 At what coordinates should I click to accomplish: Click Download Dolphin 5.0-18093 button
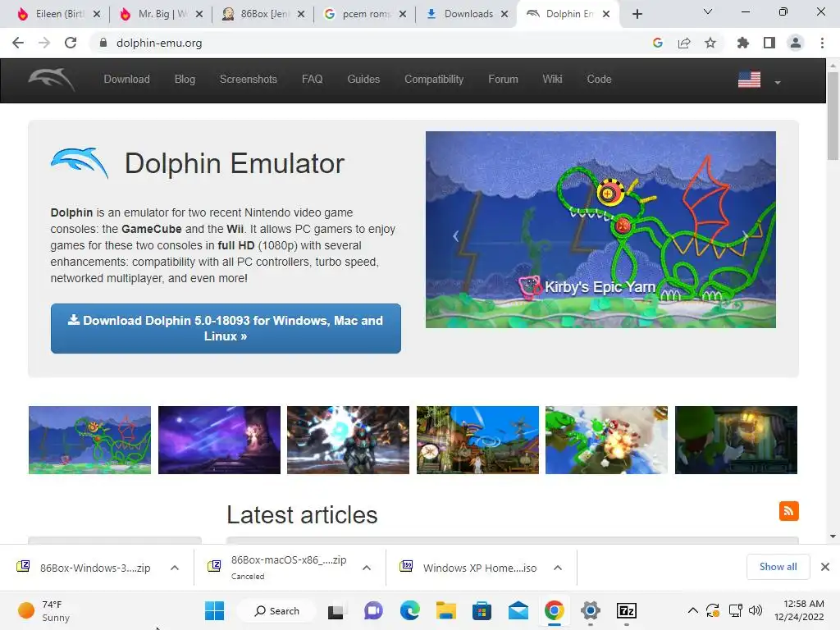click(226, 328)
